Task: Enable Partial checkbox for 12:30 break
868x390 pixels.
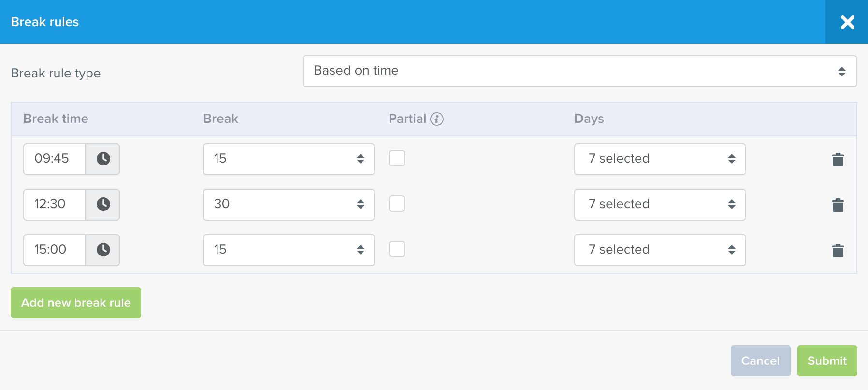Action: point(397,204)
